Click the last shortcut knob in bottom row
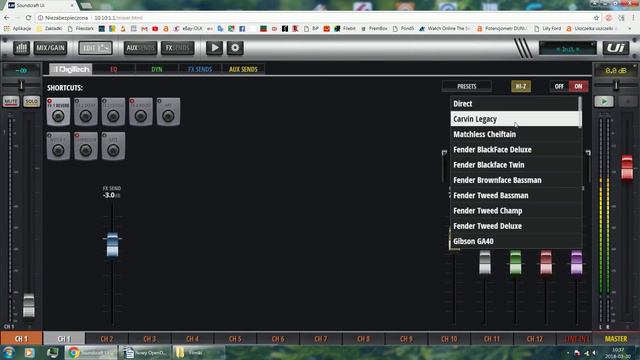The width and height of the screenshot is (640, 360). [x=113, y=151]
